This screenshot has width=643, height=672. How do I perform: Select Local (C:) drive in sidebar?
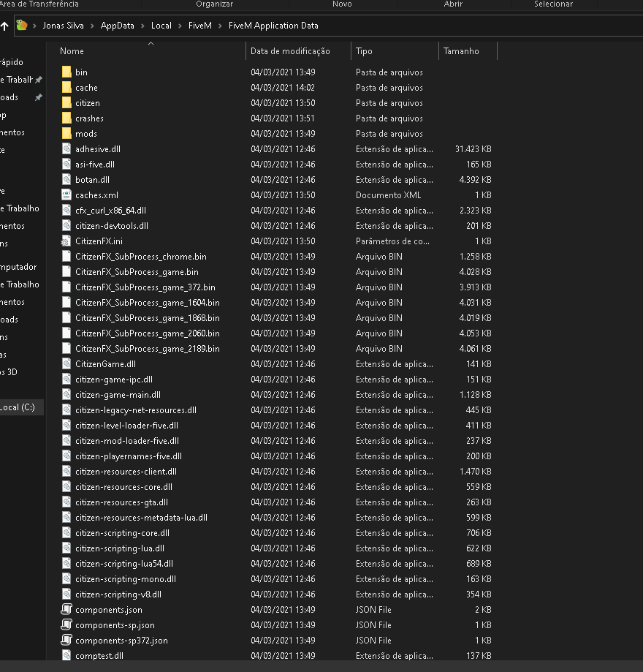[18, 407]
